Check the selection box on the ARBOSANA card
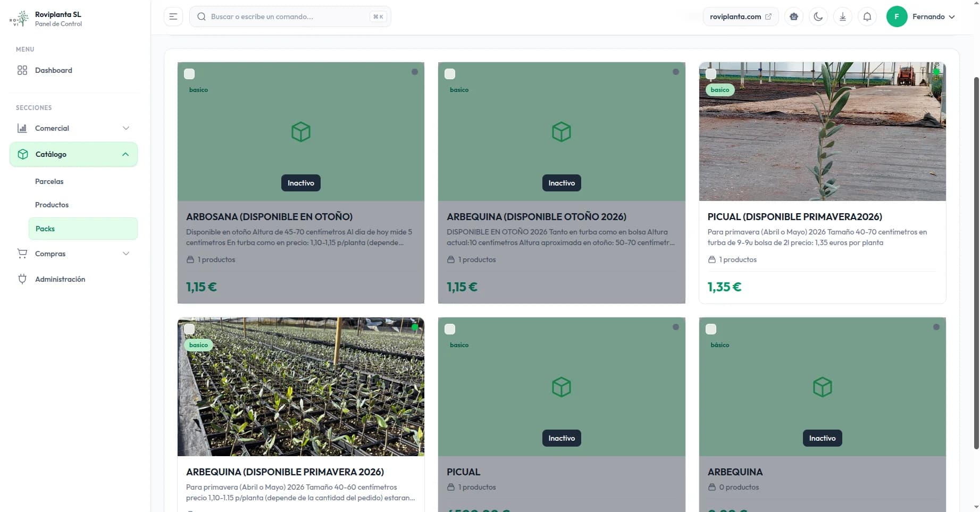980x512 pixels. pos(189,74)
